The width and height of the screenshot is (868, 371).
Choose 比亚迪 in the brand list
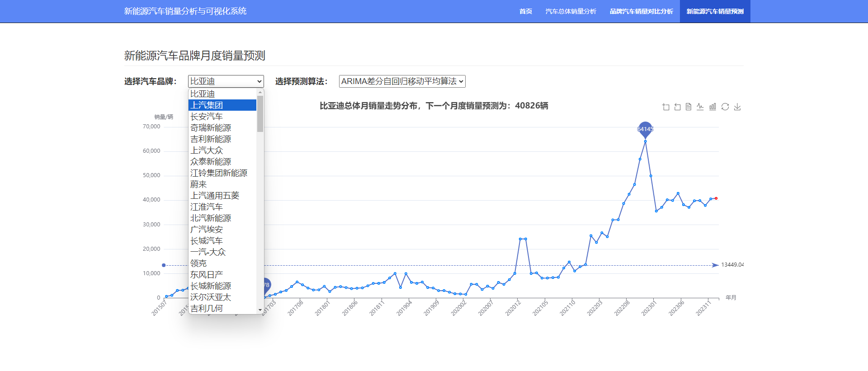click(x=222, y=94)
